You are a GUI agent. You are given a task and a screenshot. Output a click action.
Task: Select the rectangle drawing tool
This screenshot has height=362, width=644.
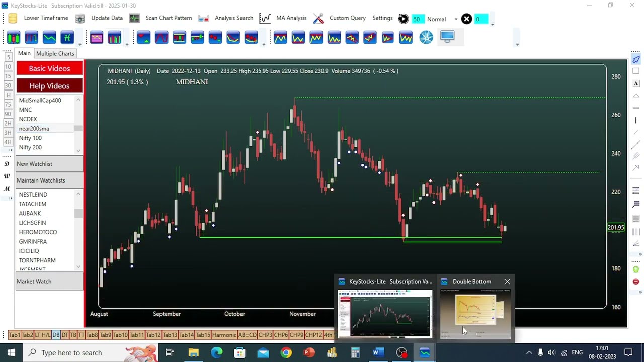[x=636, y=71]
